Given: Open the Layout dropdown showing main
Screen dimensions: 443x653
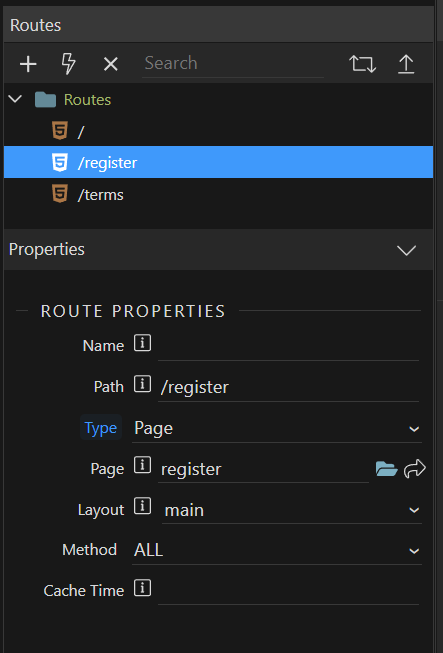Looking at the screenshot, I should pyautogui.click(x=291, y=510).
